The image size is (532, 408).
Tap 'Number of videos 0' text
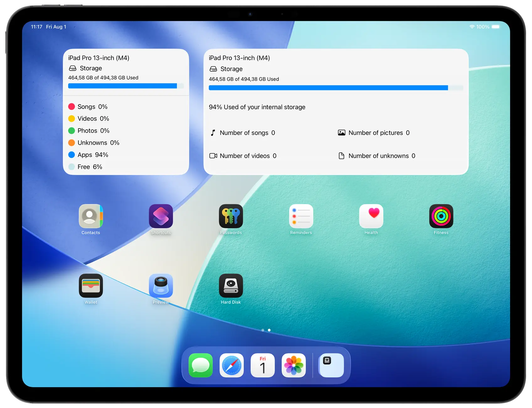click(x=248, y=156)
